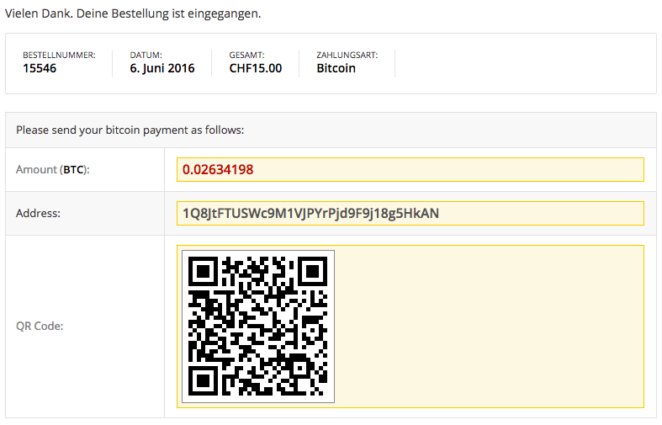Click the GESAMT heading
The height and width of the screenshot is (425, 662).
pos(245,55)
